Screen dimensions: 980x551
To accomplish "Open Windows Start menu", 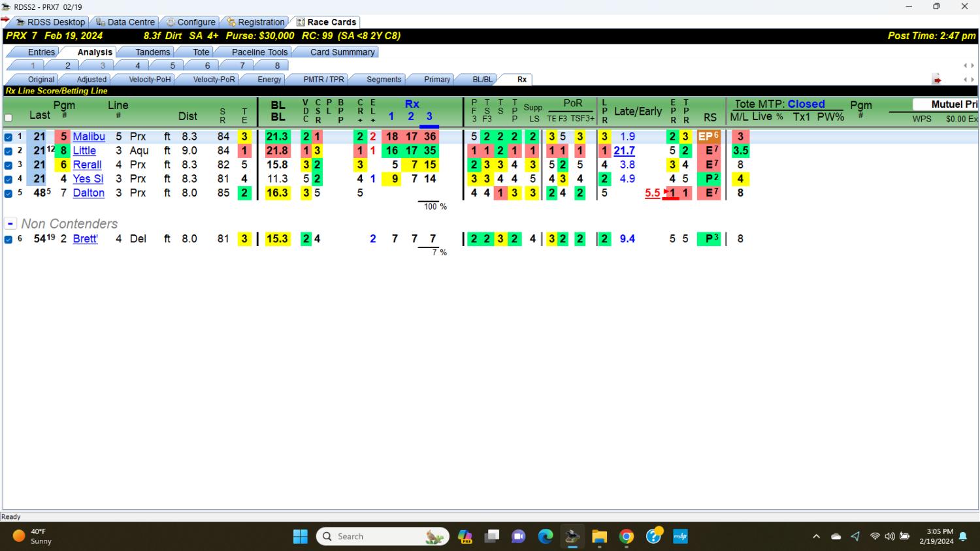I will 301,537.
